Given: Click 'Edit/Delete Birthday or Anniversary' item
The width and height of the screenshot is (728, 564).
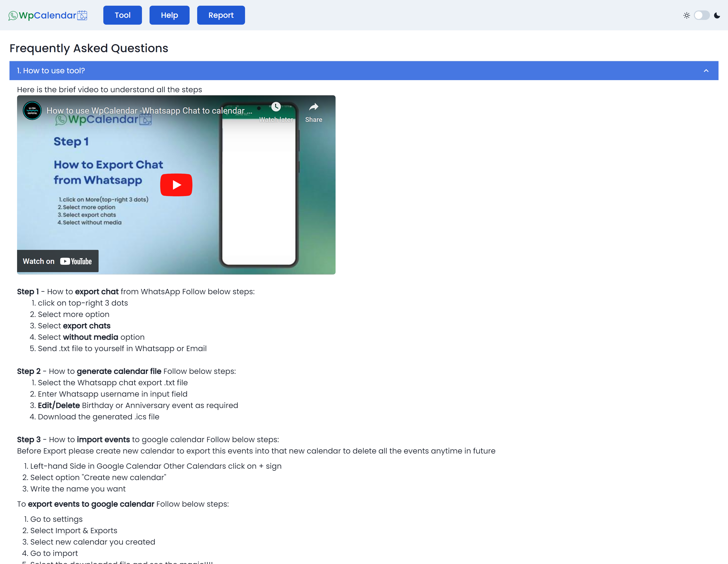Looking at the screenshot, I should [x=138, y=405].
